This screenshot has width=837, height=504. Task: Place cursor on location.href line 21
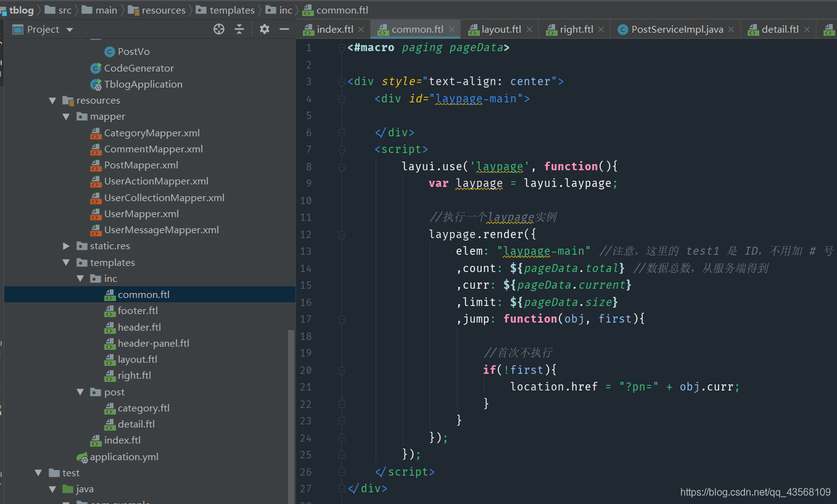tap(624, 387)
